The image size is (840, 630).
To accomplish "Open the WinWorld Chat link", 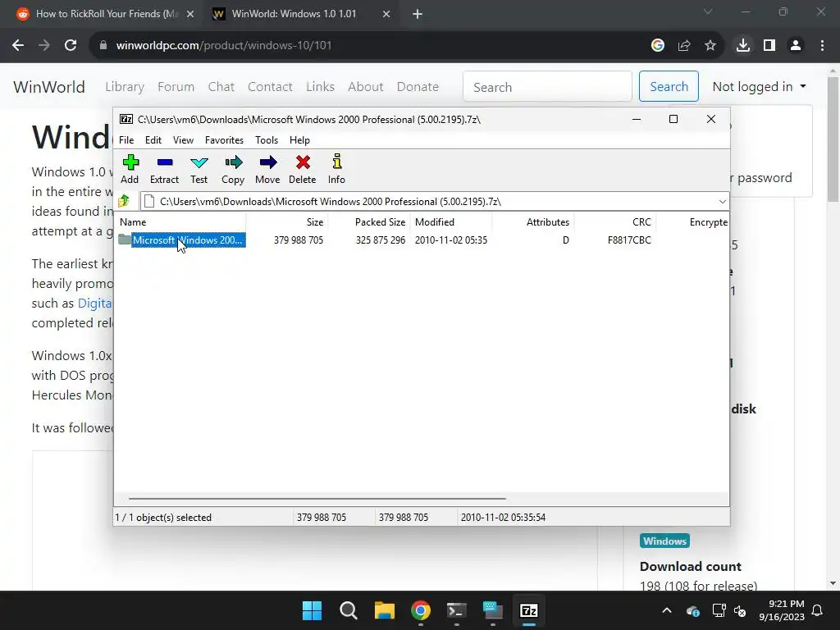I will (x=221, y=86).
